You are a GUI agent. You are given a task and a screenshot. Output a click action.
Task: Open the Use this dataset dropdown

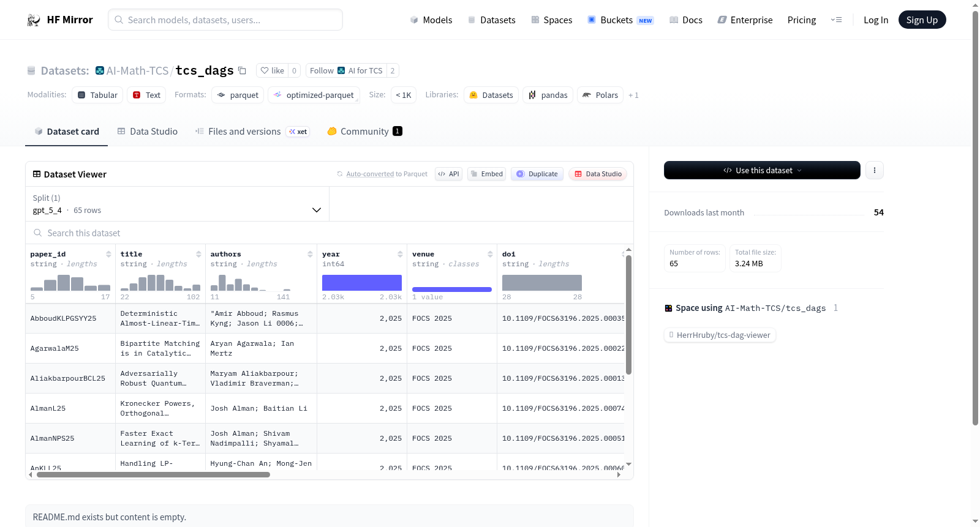coord(762,170)
